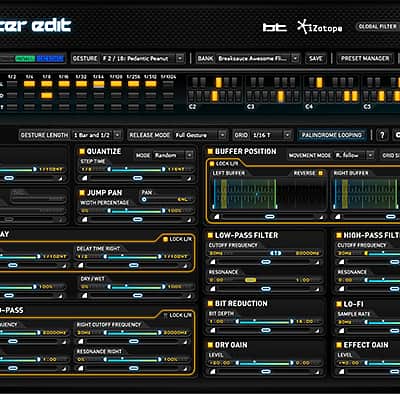
Task: Click the yellow Low-Pass Resonance slider handle
Action: click(x=250, y=280)
